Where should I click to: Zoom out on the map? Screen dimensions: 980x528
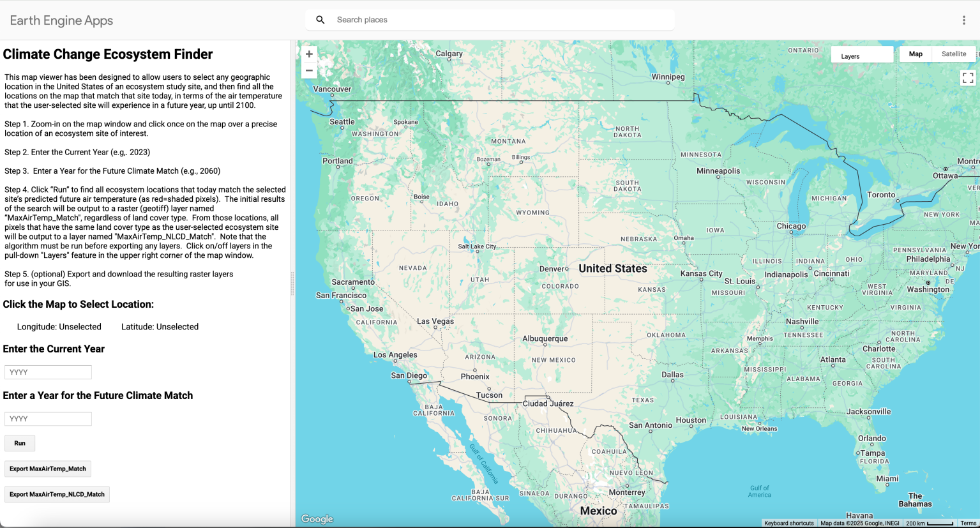click(x=309, y=70)
